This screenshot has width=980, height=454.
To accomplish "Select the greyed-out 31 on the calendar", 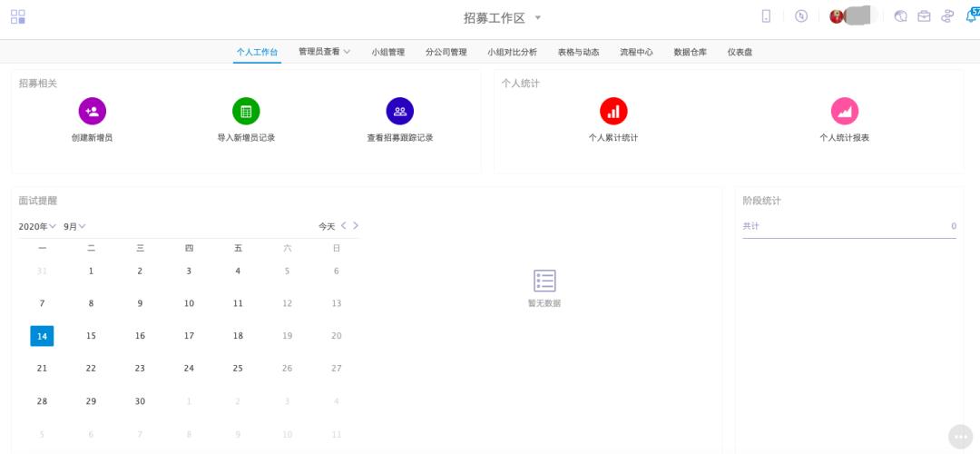I will pyautogui.click(x=42, y=271).
